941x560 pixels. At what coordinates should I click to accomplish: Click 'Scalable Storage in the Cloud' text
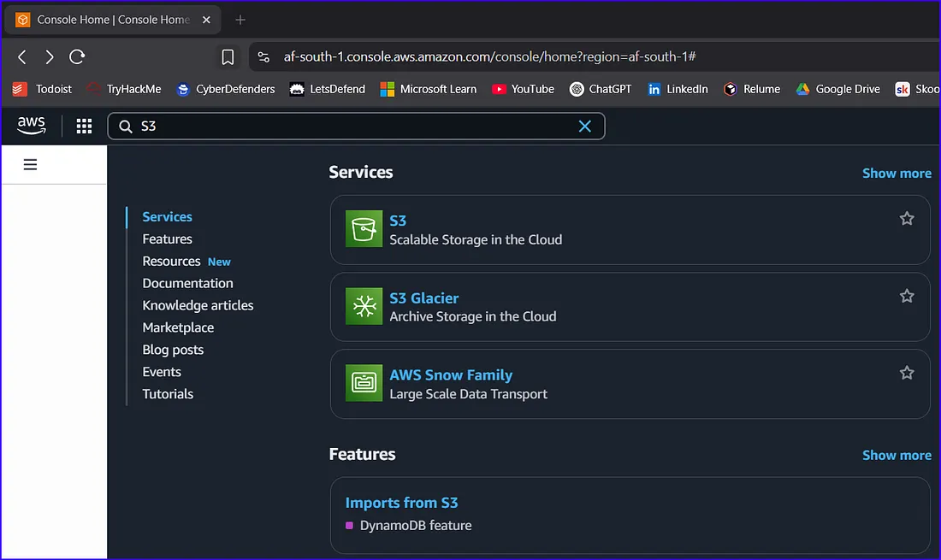tap(476, 240)
